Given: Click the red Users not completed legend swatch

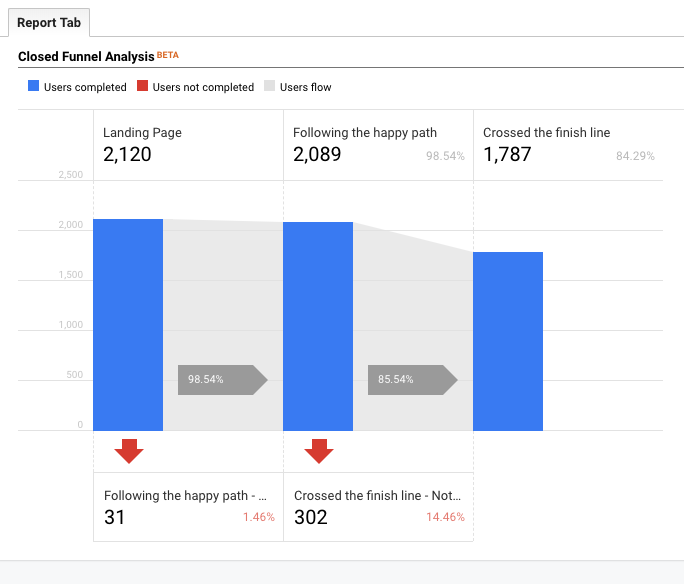Looking at the screenshot, I should pyautogui.click(x=143, y=87).
